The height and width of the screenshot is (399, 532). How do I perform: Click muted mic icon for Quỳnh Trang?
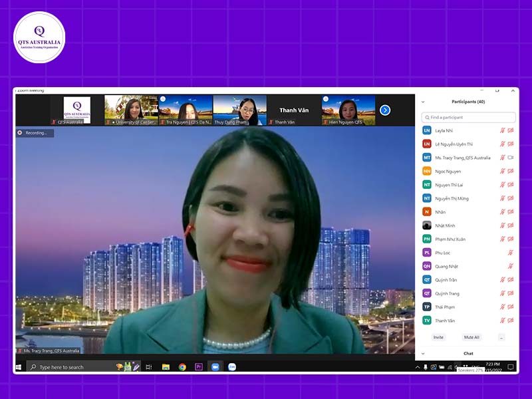pos(503,293)
